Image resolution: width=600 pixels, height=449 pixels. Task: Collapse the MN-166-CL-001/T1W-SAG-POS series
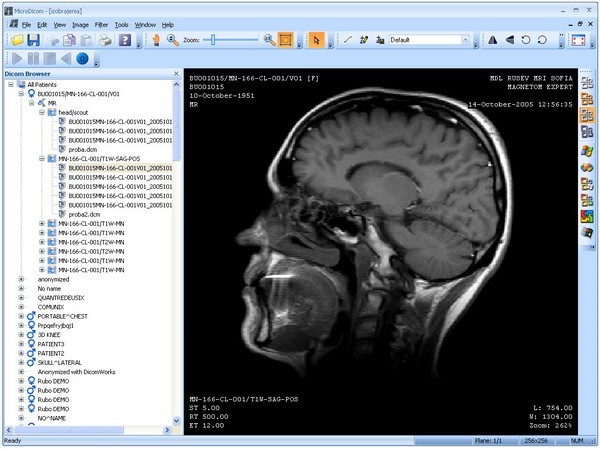(42, 158)
